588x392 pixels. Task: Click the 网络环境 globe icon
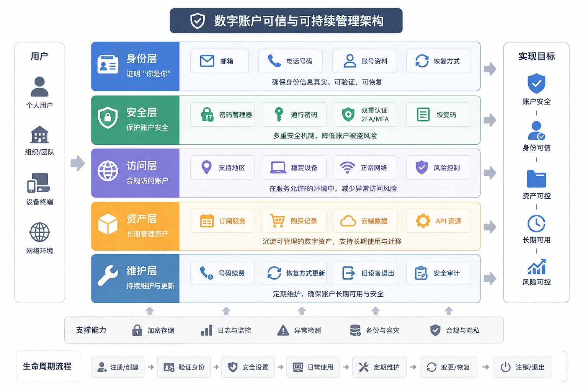click(39, 232)
